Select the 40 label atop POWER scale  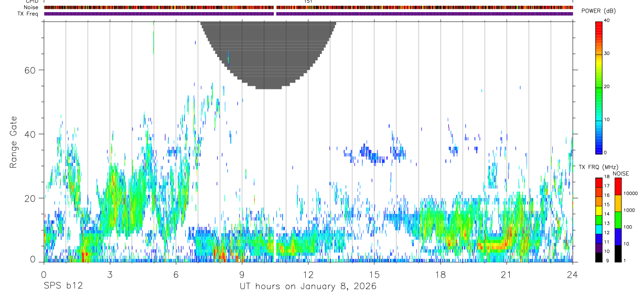coord(607,21)
